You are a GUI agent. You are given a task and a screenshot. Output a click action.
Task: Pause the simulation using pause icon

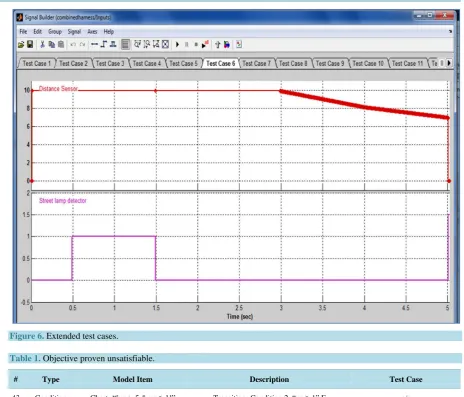(187, 44)
